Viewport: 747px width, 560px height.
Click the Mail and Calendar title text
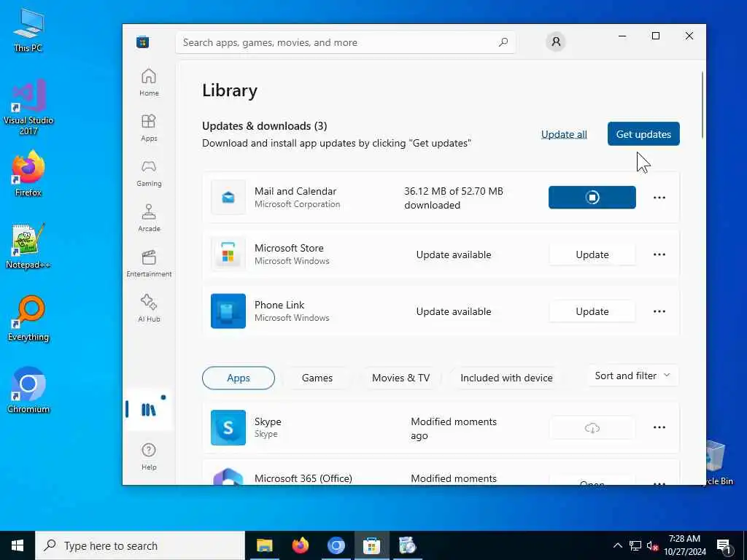(x=295, y=191)
